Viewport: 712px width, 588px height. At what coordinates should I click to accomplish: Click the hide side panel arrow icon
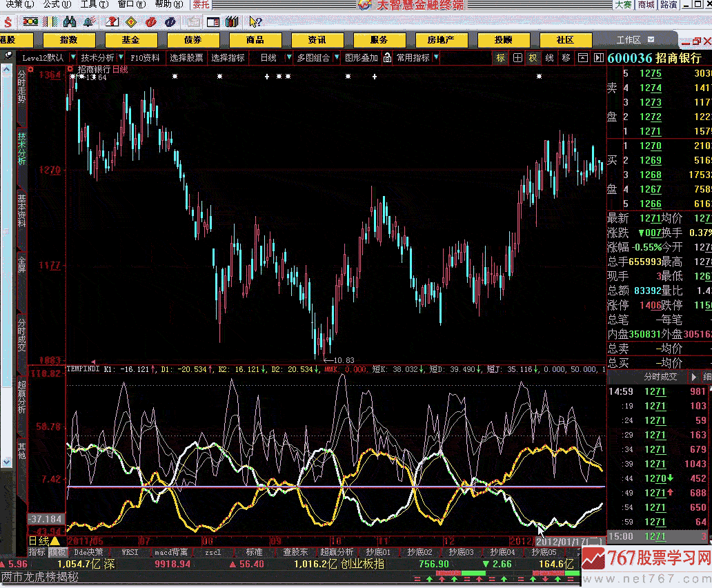pos(599,58)
